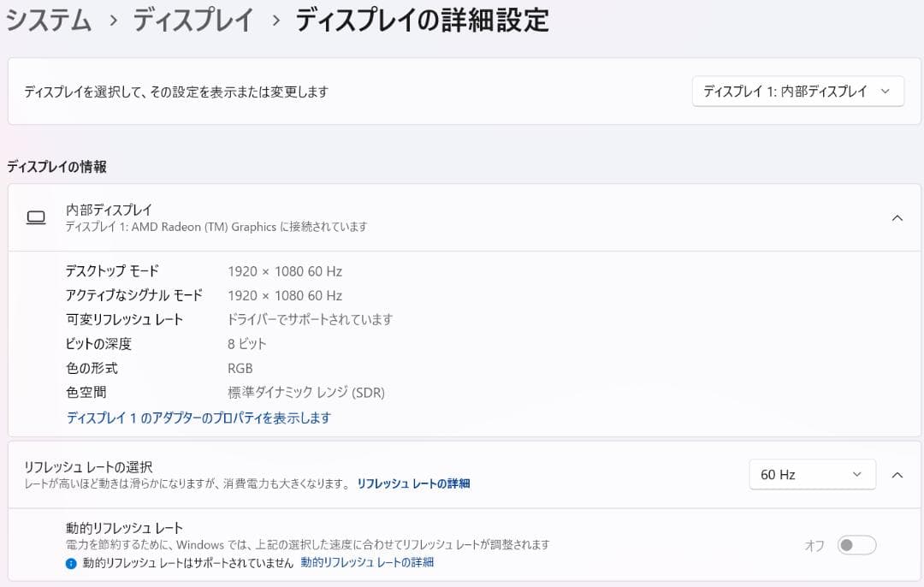The width and height of the screenshot is (924, 587).
Task: Collapse the リフレッシュ レートの選択 section
Action: pyautogui.click(x=897, y=473)
